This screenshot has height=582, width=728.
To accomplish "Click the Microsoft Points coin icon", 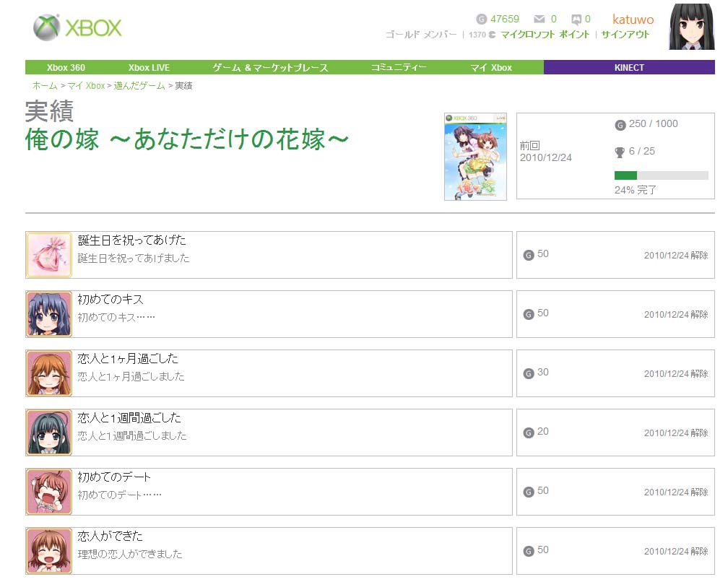I will [x=492, y=35].
